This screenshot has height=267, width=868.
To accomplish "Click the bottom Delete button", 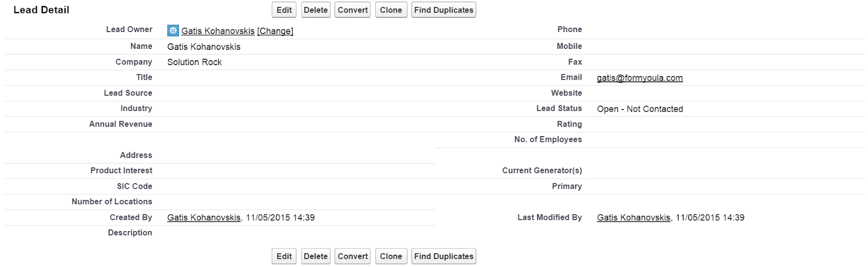I will 316,256.
